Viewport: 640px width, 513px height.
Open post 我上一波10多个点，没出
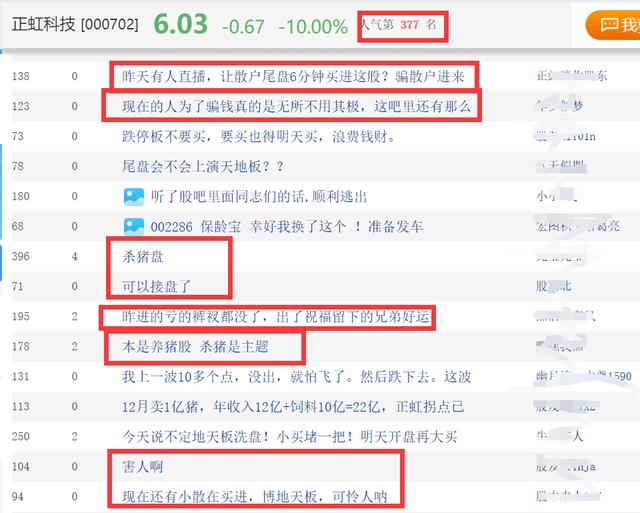pyautogui.click(x=296, y=377)
